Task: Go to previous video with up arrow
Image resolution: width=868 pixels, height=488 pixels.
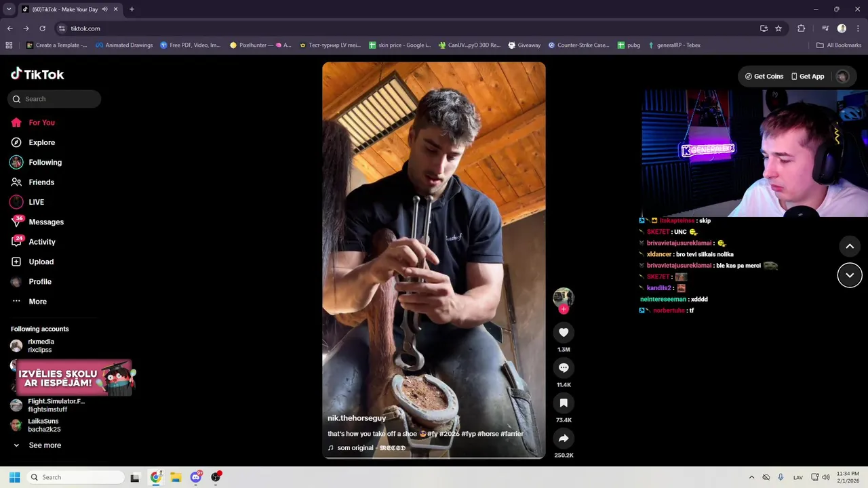Action: 850,246
